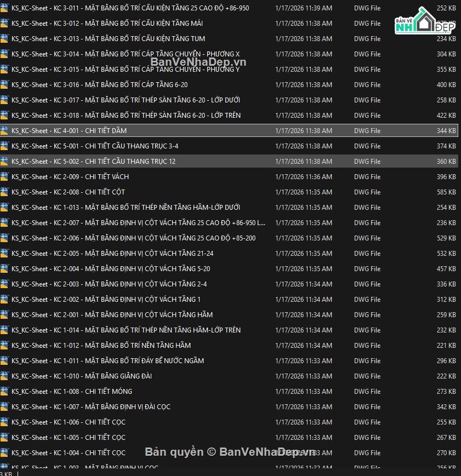Select the icon of KC 4-001 CHI TIẾT DẦM
Image resolution: width=461 pixels, height=476 pixels.
(4, 130)
